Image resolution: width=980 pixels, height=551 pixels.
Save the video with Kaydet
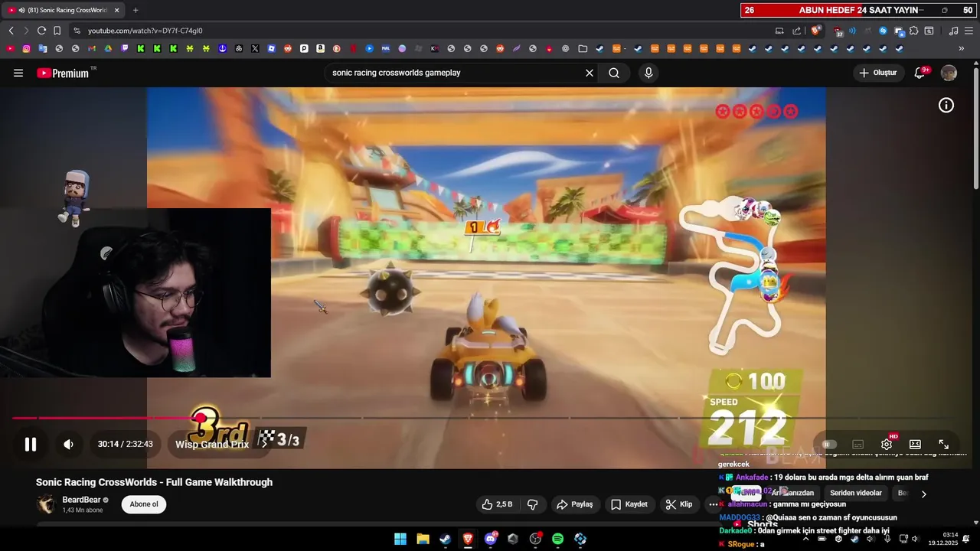629,504
